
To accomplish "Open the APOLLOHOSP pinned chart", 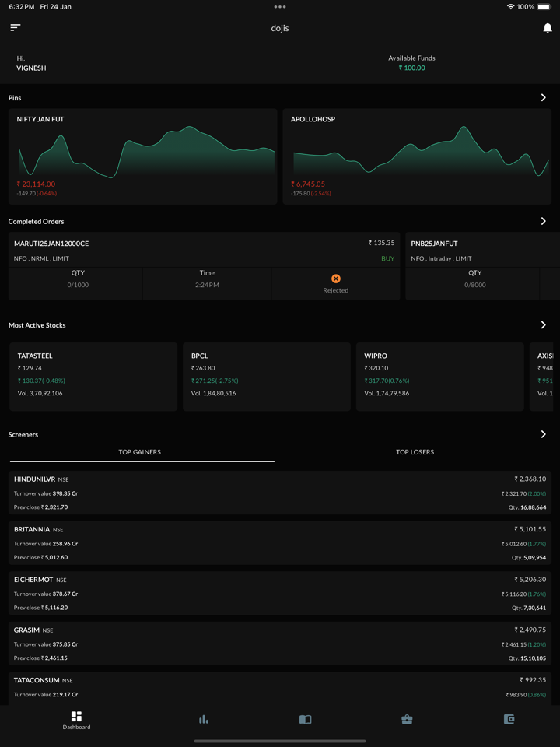I will pyautogui.click(x=417, y=156).
